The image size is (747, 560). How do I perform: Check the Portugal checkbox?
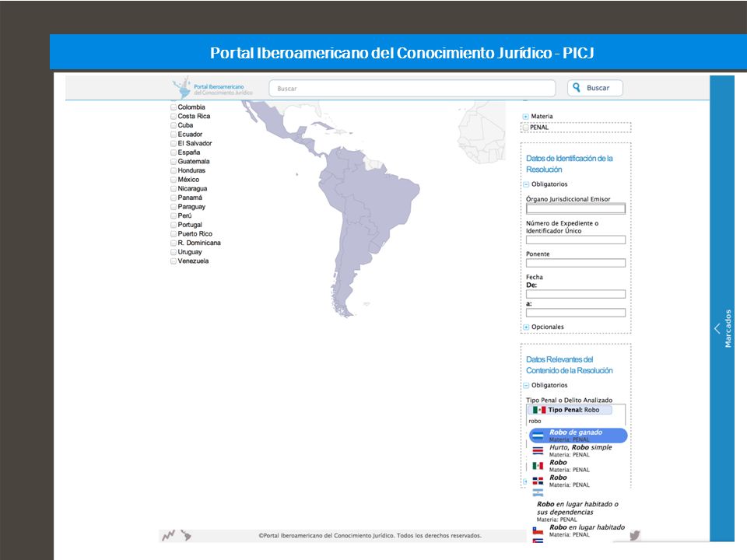click(174, 225)
